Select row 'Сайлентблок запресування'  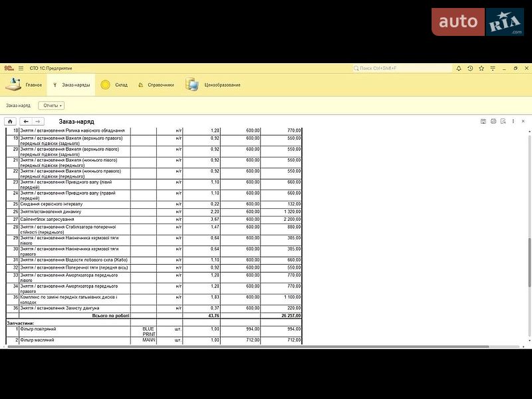(154, 219)
